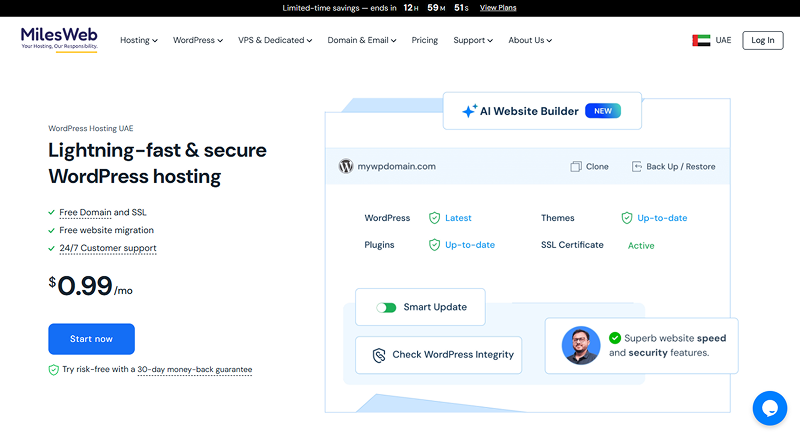Click the shield icon beside Plugins Up-to-date

click(434, 245)
